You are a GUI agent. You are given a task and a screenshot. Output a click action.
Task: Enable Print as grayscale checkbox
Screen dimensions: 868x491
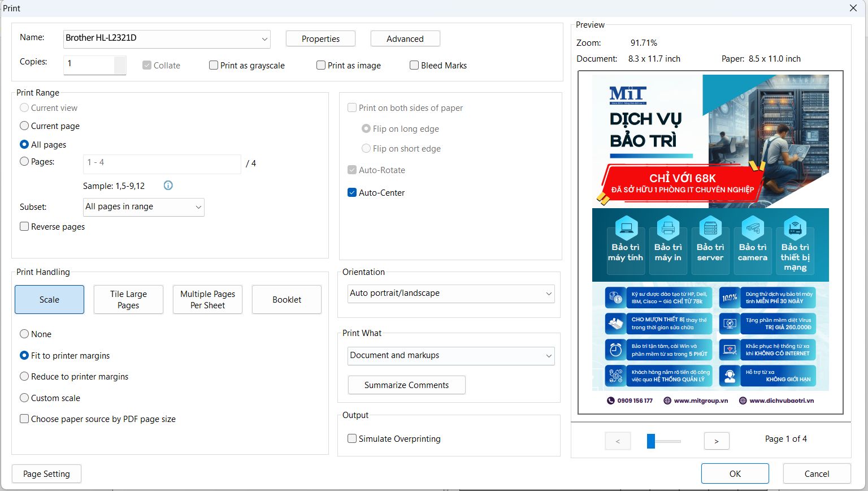214,66
